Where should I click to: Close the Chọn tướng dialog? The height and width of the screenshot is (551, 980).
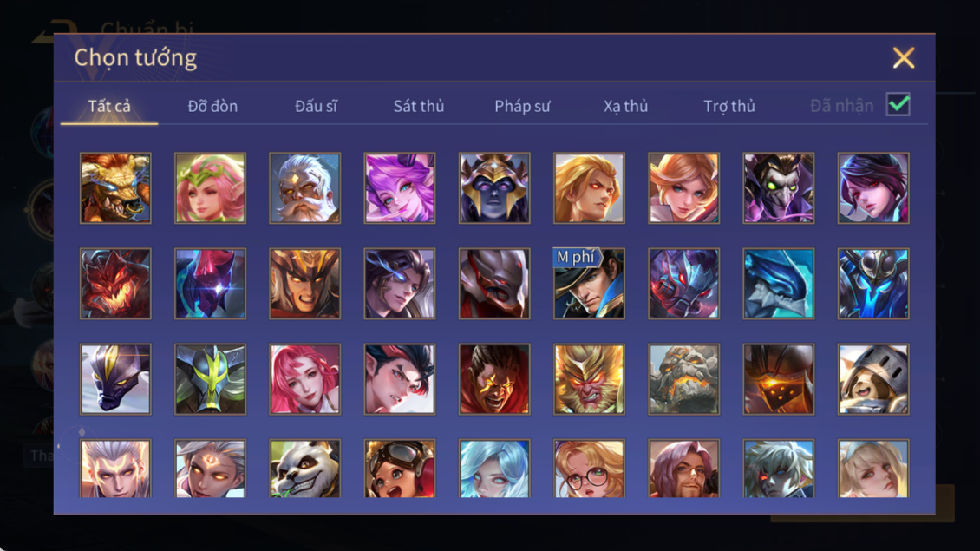pyautogui.click(x=903, y=57)
